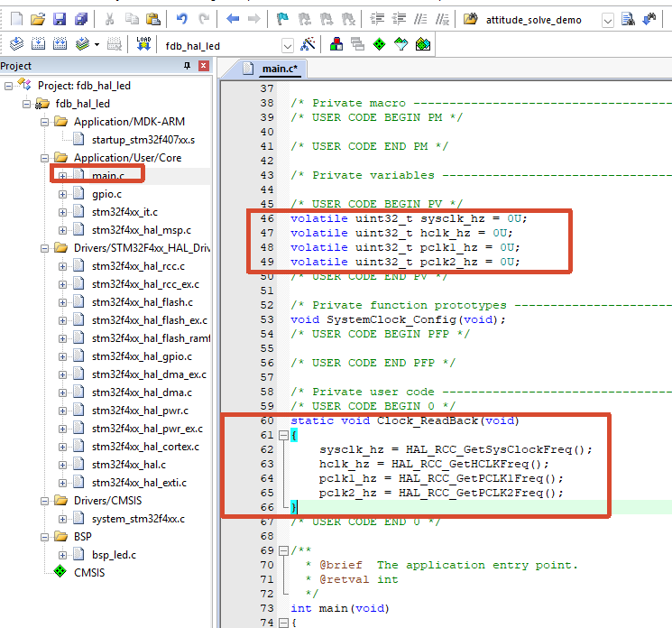Click the Translate current file icon
Viewport: 672px width, 628px height.
click(16, 43)
